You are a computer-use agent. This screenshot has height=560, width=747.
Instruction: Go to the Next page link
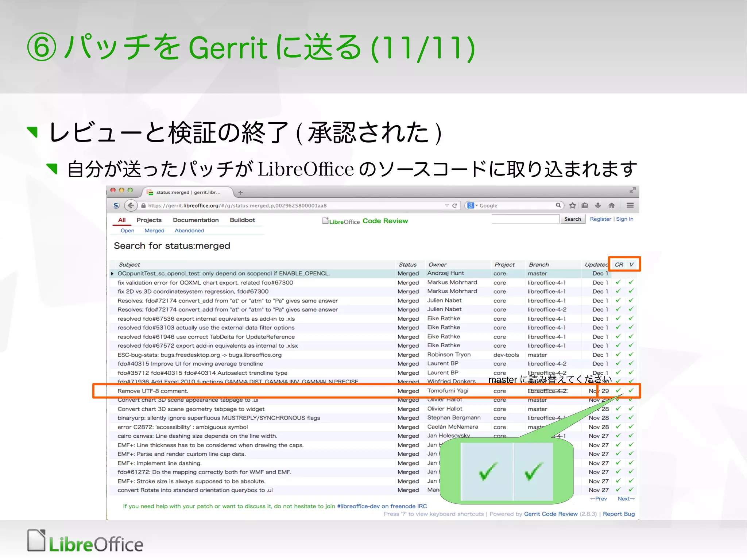click(626, 499)
